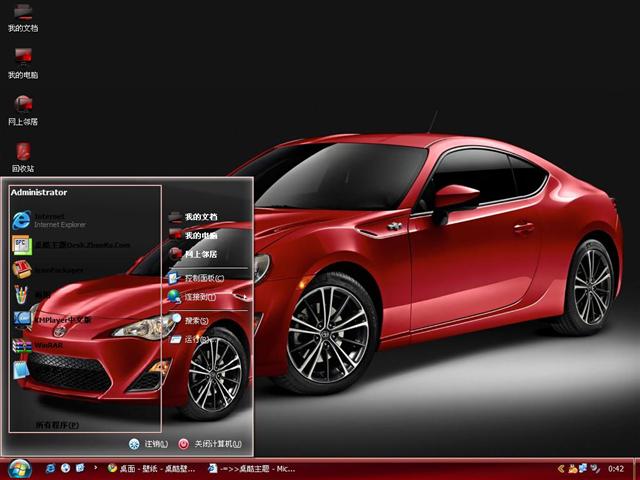Choose 搜索 in the Start menu
Screen dimensions: 640x480
[196, 321]
